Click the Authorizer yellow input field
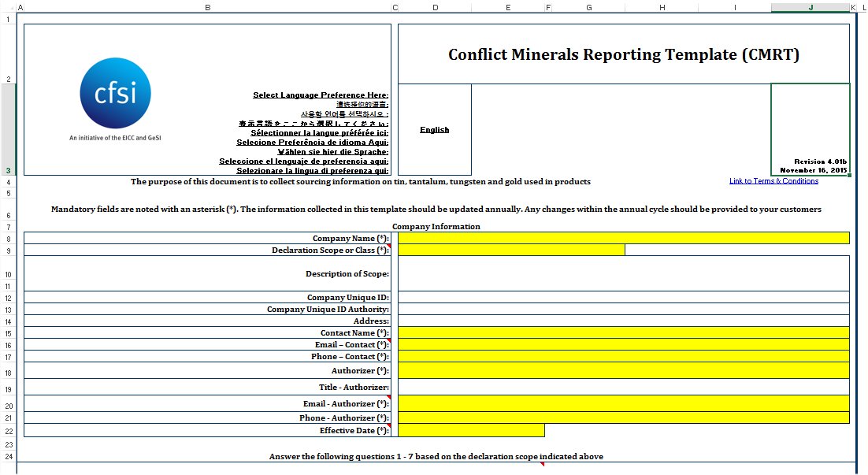Screen dimensions: 868x475 [x=623, y=370]
